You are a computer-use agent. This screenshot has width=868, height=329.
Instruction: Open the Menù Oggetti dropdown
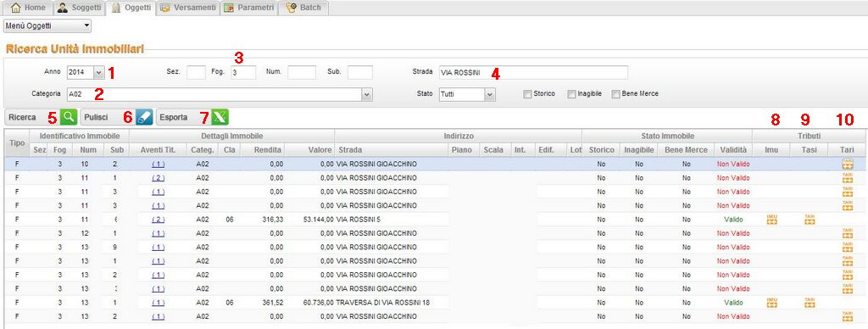pyautogui.click(x=47, y=26)
